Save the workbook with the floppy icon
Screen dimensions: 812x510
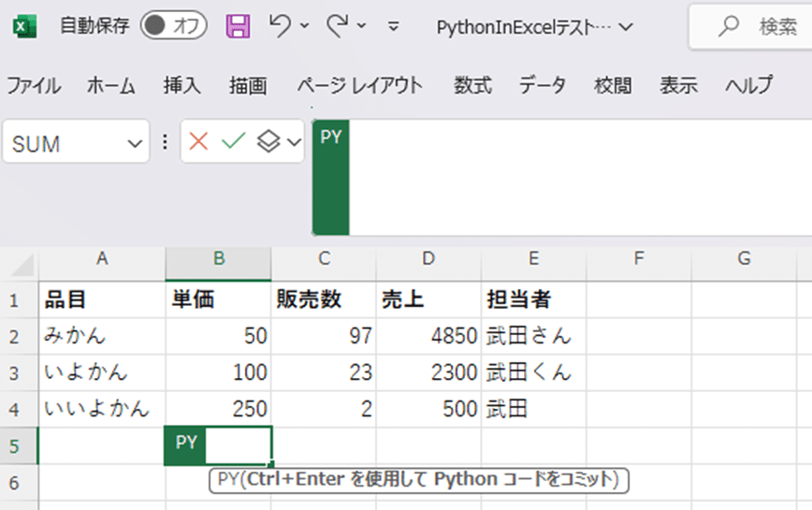pyautogui.click(x=239, y=26)
